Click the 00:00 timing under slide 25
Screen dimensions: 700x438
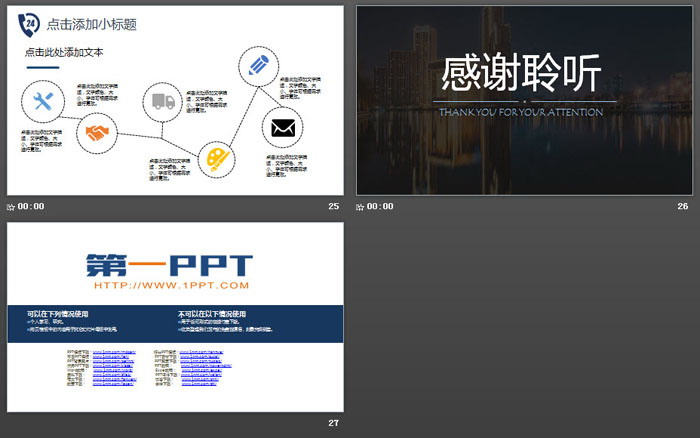pyautogui.click(x=31, y=206)
